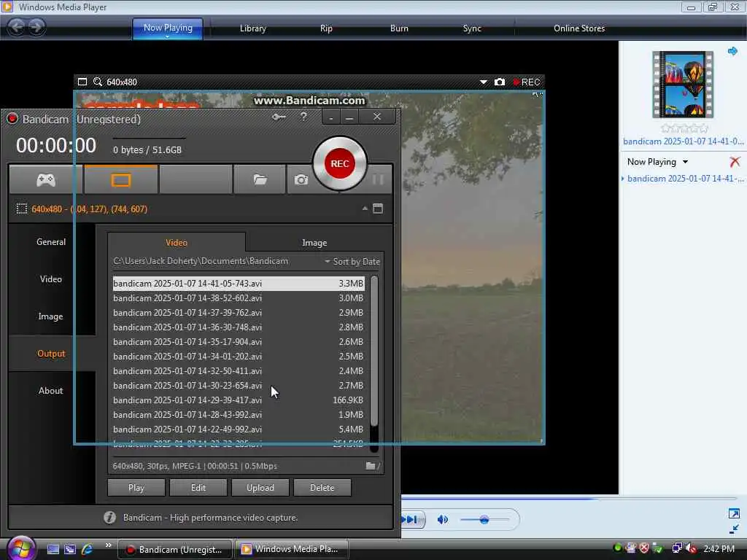Click the folder icon beside file info line
This screenshot has height=560, width=747.
click(x=371, y=466)
